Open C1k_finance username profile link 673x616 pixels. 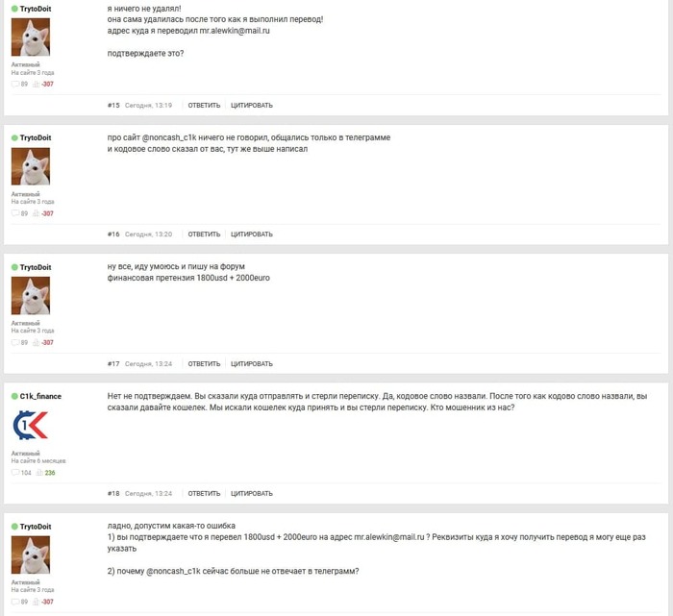coord(40,396)
